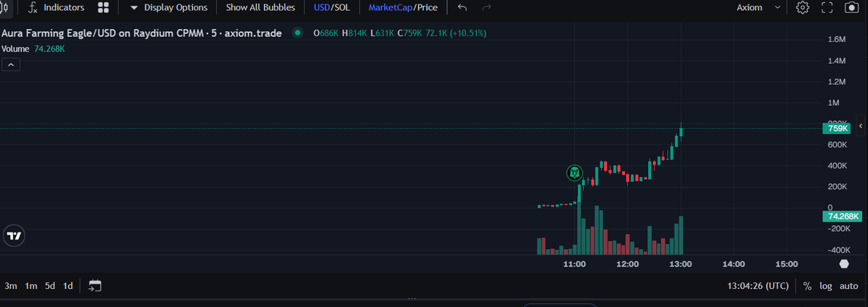Click the Volume indicator legend label
Image resolution: width=868 pixels, height=307 pixels.
point(16,49)
